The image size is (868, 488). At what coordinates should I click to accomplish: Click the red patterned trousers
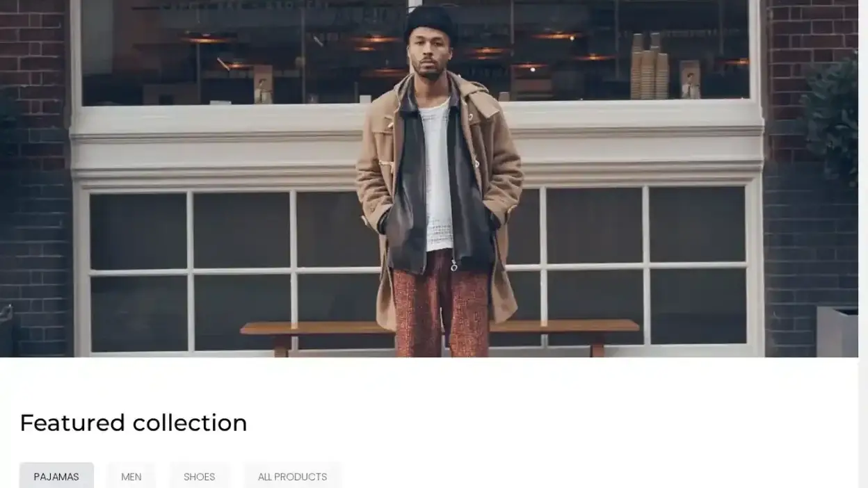coord(440,306)
